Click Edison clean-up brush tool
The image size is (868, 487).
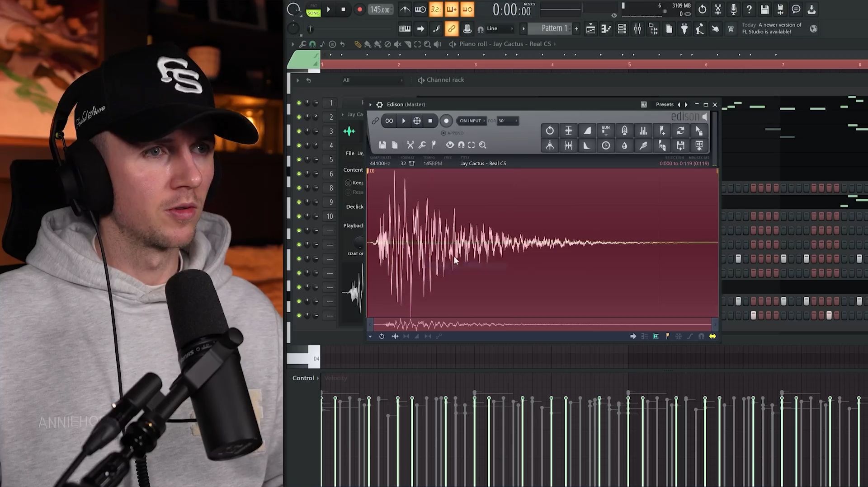pyautogui.click(x=643, y=145)
